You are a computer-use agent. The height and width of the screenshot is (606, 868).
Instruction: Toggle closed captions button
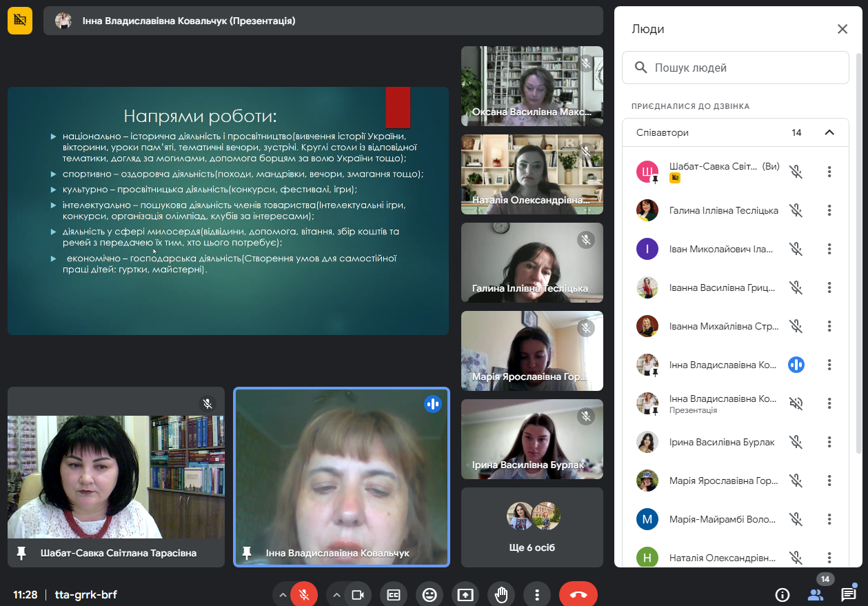[394, 594]
